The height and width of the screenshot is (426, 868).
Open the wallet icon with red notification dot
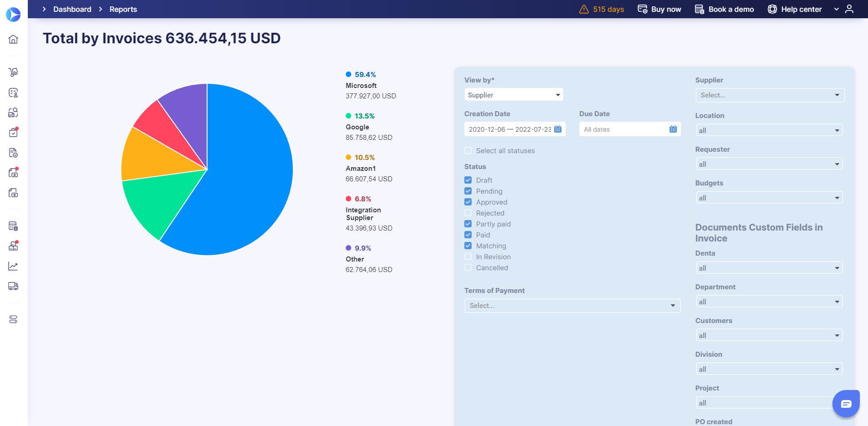tap(13, 173)
